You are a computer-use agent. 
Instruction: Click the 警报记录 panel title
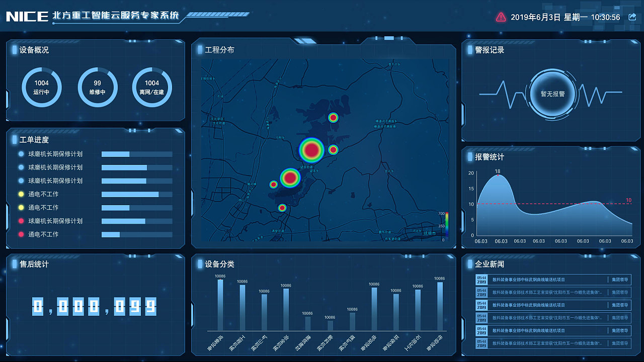490,50
